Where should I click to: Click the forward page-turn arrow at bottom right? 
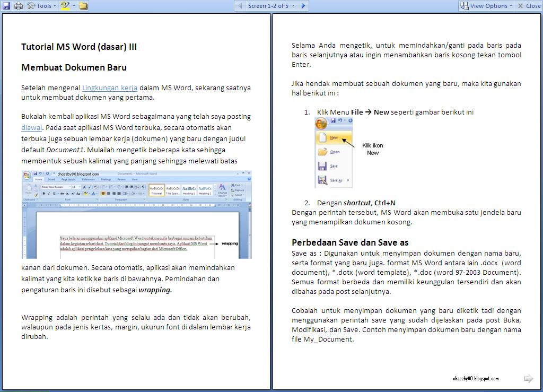528,378
